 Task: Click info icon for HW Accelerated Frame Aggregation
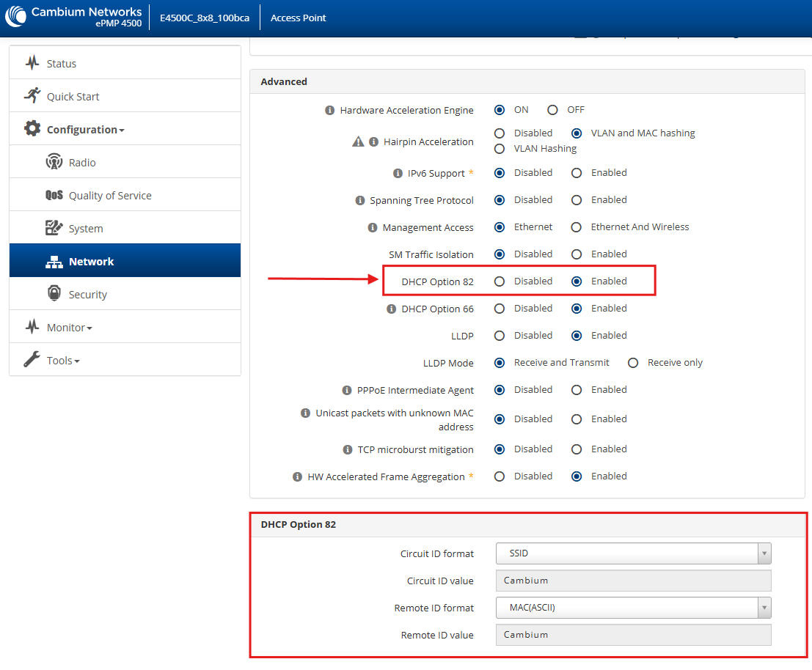click(297, 476)
